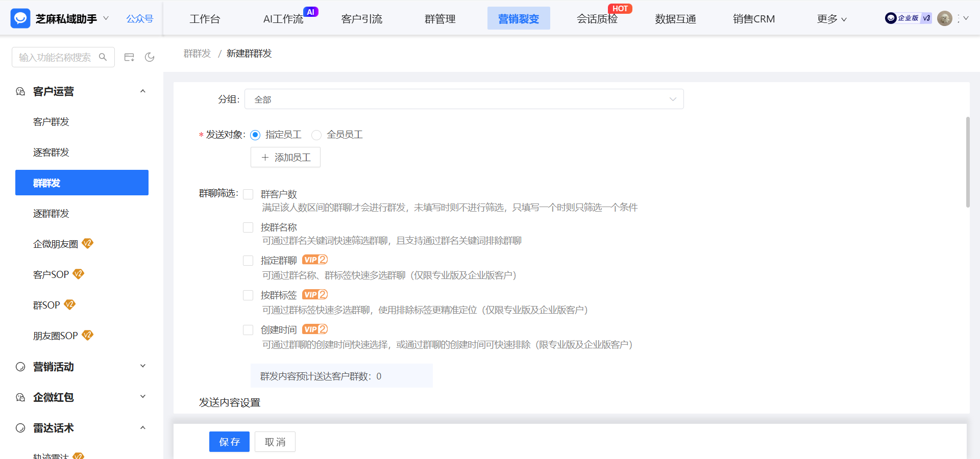
Task: Enable the 群客户数 filter checkbox
Action: click(249, 194)
